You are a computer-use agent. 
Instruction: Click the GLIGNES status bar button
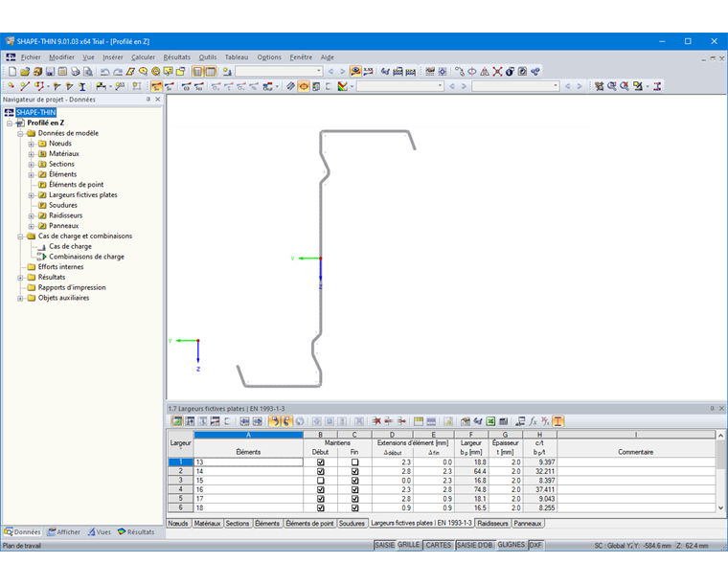512,545
